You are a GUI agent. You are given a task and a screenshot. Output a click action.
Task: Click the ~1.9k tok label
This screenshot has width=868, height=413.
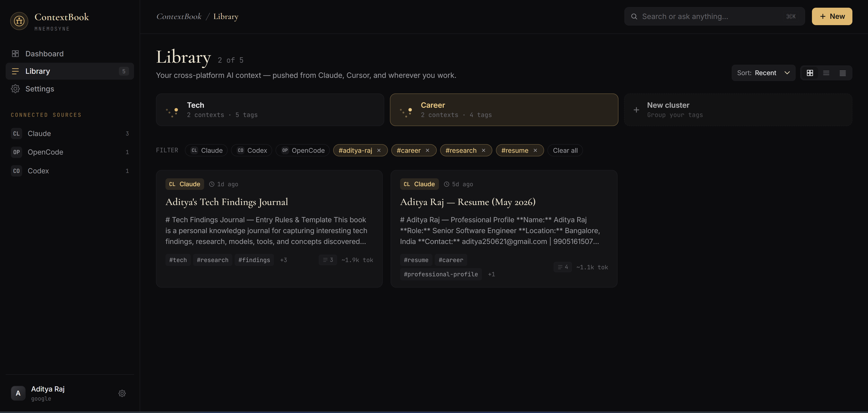pyautogui.click(x=357, y=260)
